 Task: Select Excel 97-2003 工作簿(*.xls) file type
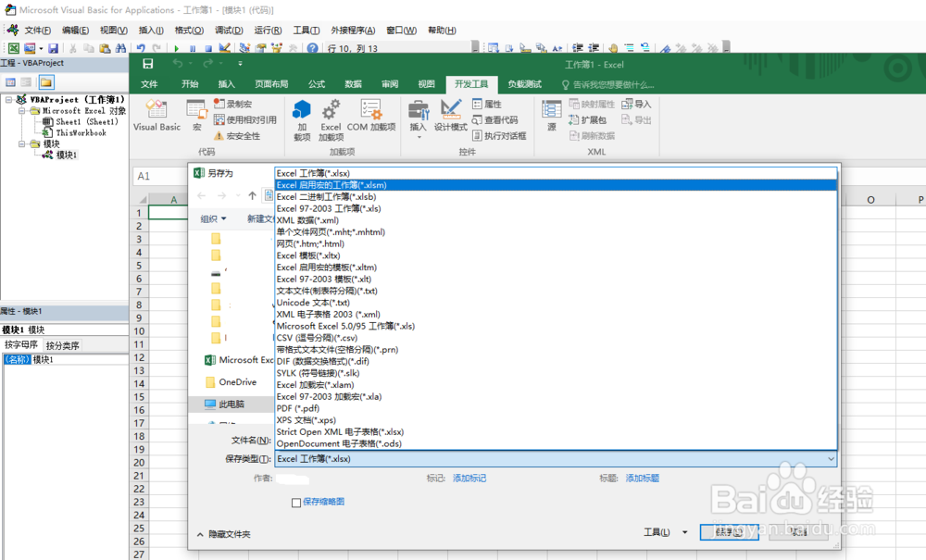point(556,208)
